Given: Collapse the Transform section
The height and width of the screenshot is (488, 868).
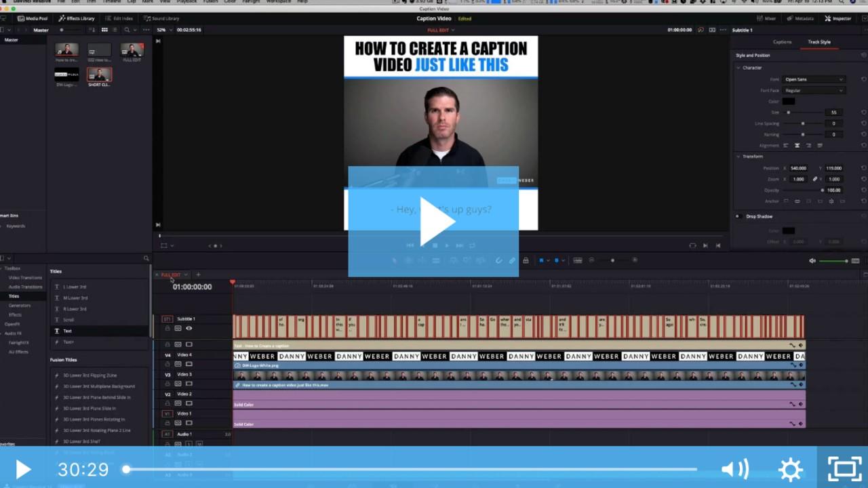Looking at the screenshot, I should [x=738, y=157].
